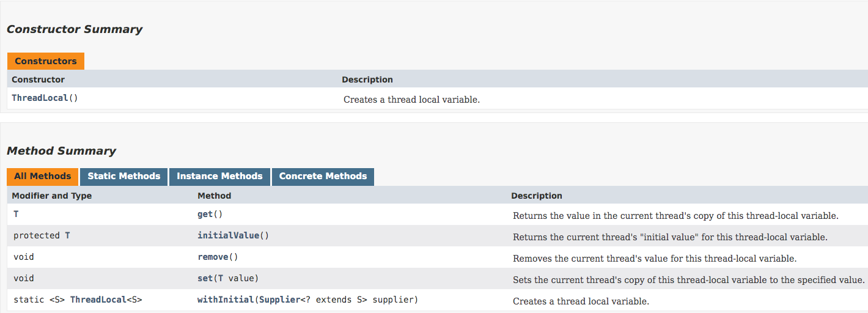Open the Supplier type link in withInitial
868x313 pixels.
tap(279, 300)
